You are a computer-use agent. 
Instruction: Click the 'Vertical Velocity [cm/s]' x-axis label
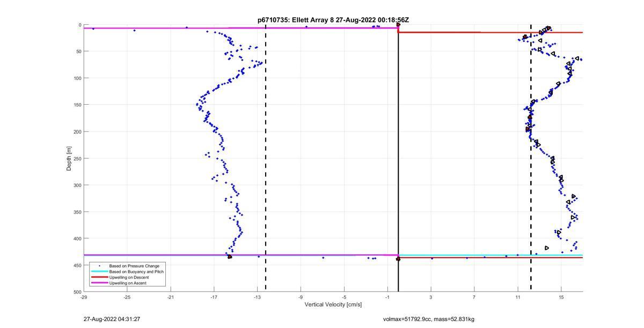click(333, 304)
